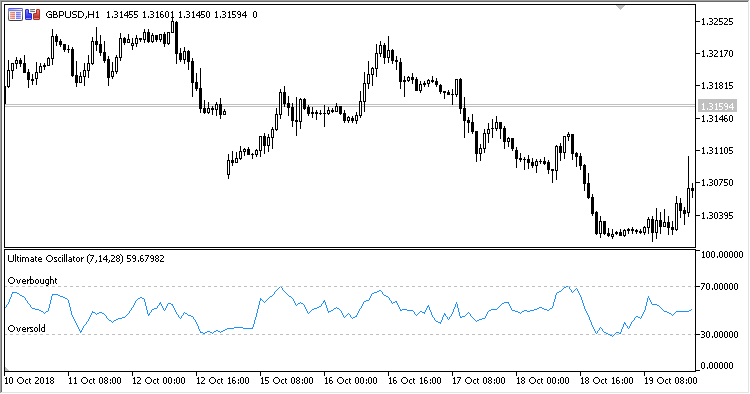The height and width of the screenshot is (394, 750).
Task: Click price scale value 1.32525
Action: [x=717, y=22]
